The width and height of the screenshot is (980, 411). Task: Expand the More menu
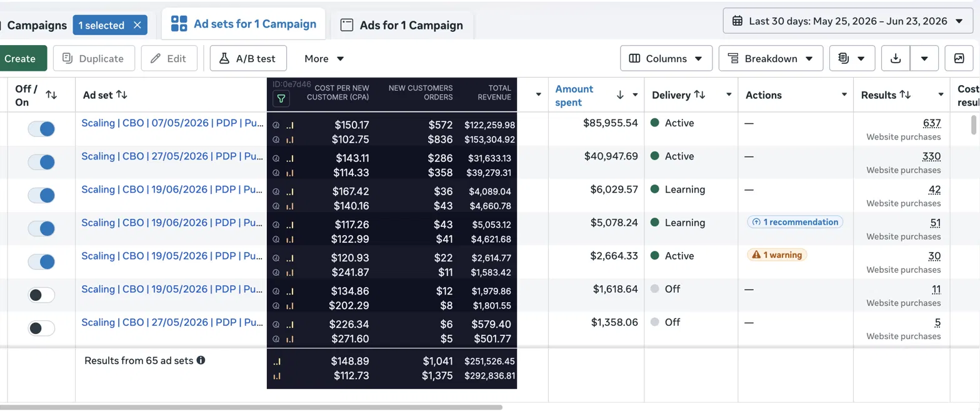(x=324, y=58)
